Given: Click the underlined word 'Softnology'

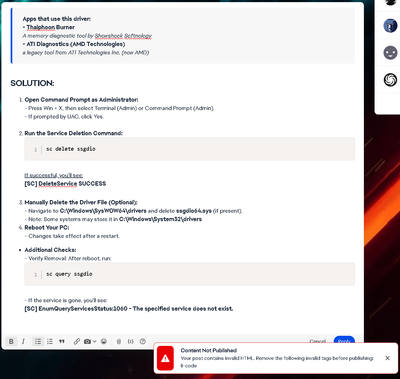Looking at the screenshot, I should (138, 36).
